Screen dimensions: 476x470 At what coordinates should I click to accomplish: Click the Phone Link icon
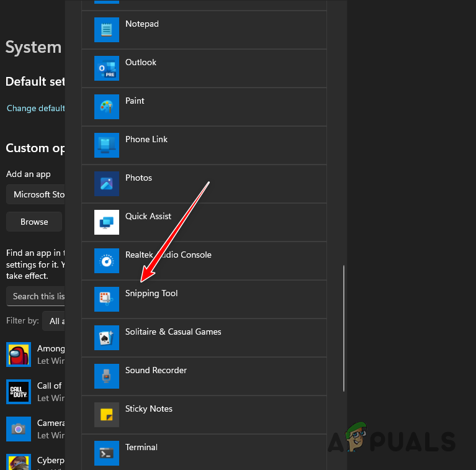pos(107,145)
